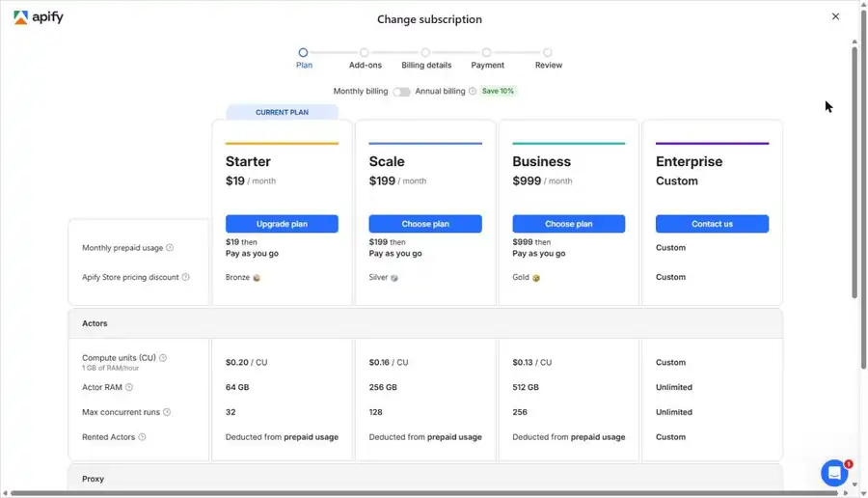The image size is (868, 498).
Task: Click the Actors section header
Action: pyautogui.click(x=425, y=323)
